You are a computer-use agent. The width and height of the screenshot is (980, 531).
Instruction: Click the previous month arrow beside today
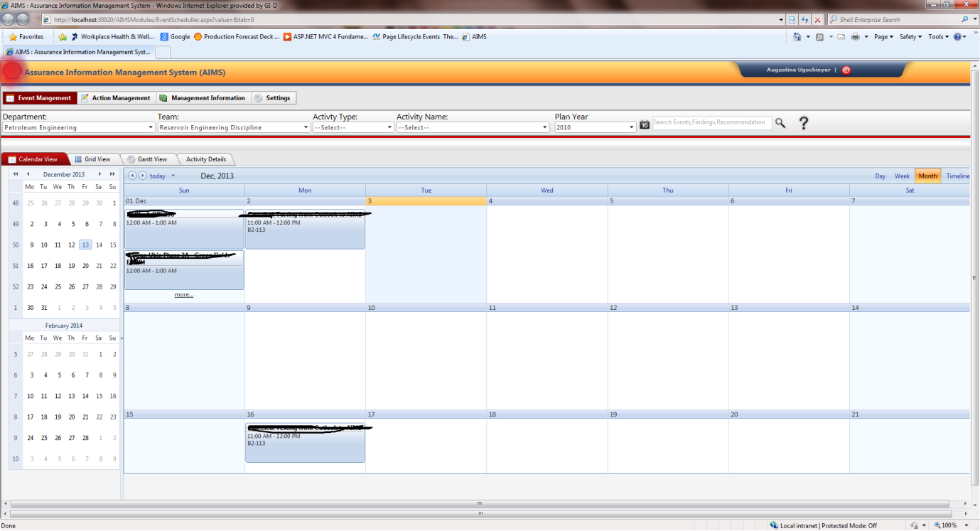tap(132, 176)
